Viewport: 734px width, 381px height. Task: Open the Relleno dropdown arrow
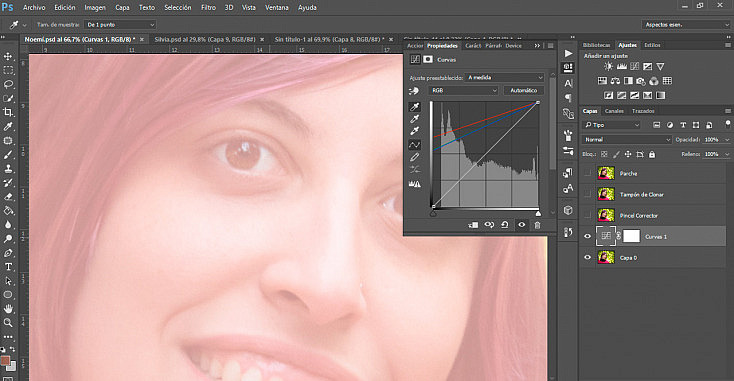click(727, 154)
